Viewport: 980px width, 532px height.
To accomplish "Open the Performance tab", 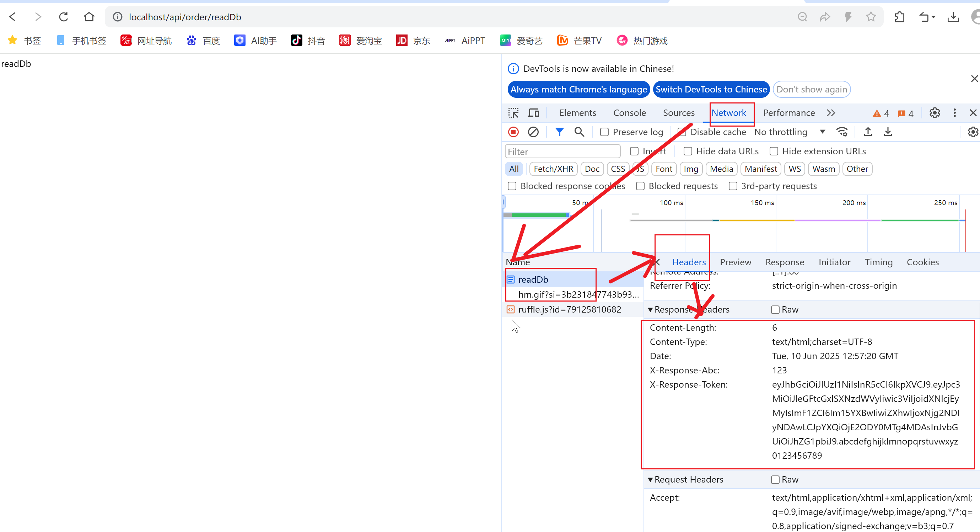I will point(788,113).
